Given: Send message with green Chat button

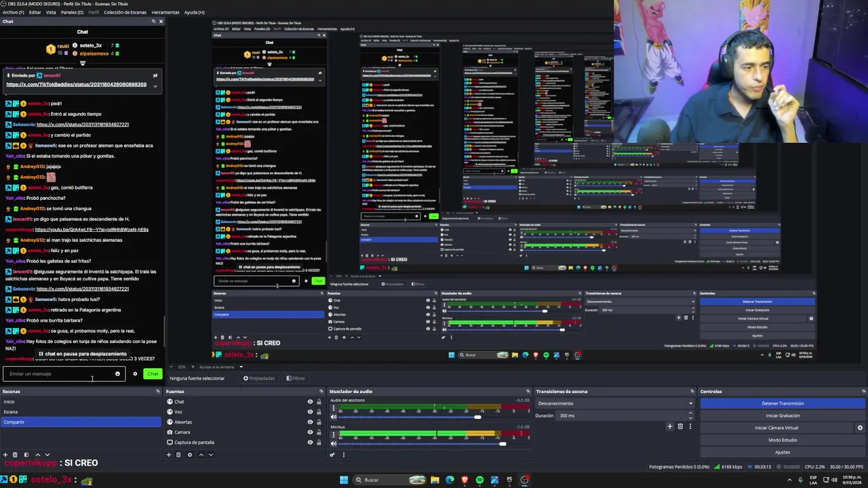Looking at the screenshot, I should [x=153, y=373].
